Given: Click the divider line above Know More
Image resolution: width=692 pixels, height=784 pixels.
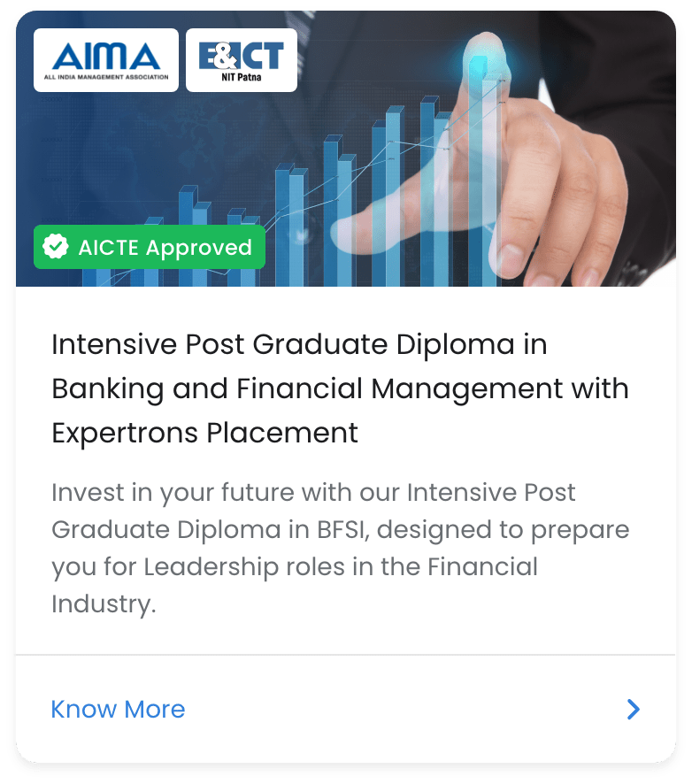Looking at the screenshot, I should [x=345, y=655].
